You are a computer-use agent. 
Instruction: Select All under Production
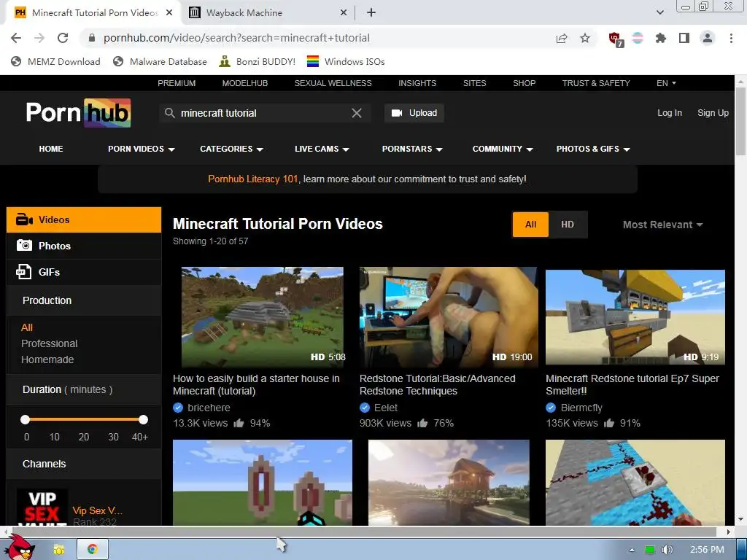[x=27, y=327]
